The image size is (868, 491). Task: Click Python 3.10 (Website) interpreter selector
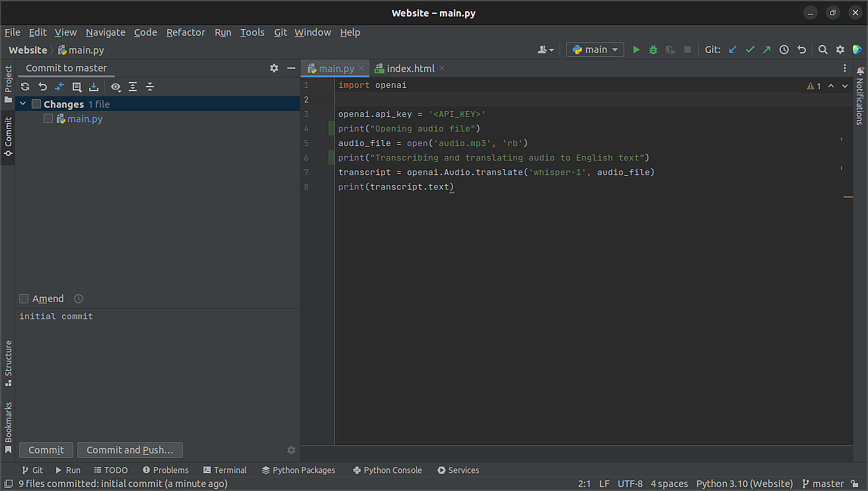[x=744, y=484]
